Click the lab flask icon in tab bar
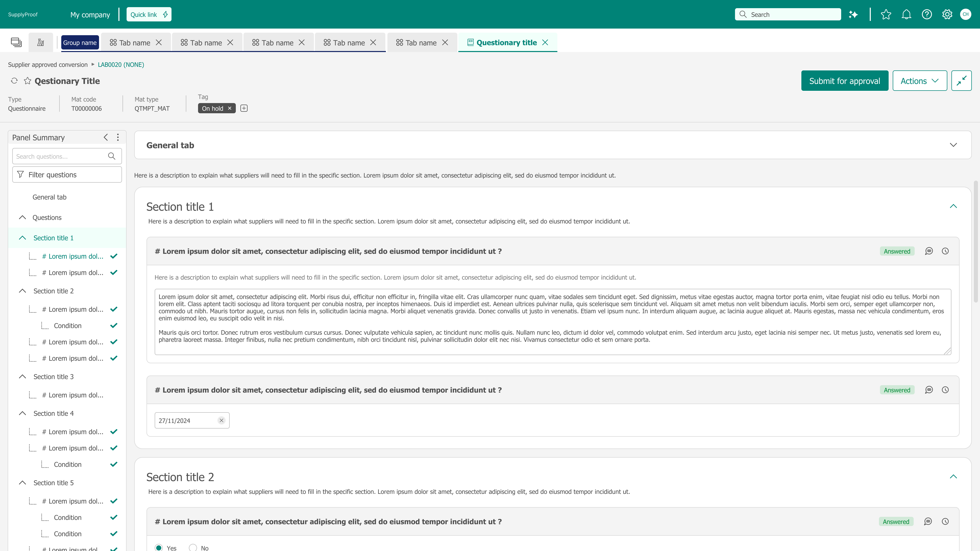 coord(41,43)
